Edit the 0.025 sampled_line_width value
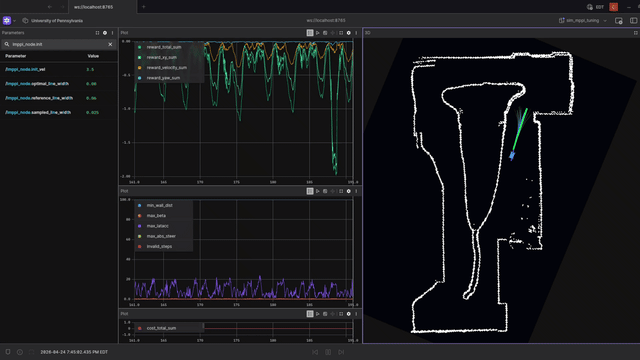Viewport: 640px width, 360px height. pos(92,112)
